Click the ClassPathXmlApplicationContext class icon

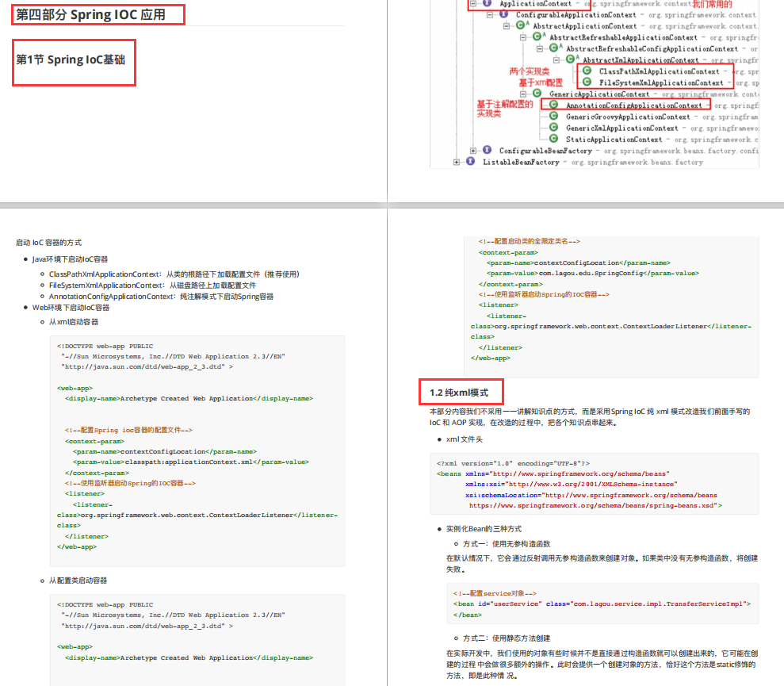point(587,71)
